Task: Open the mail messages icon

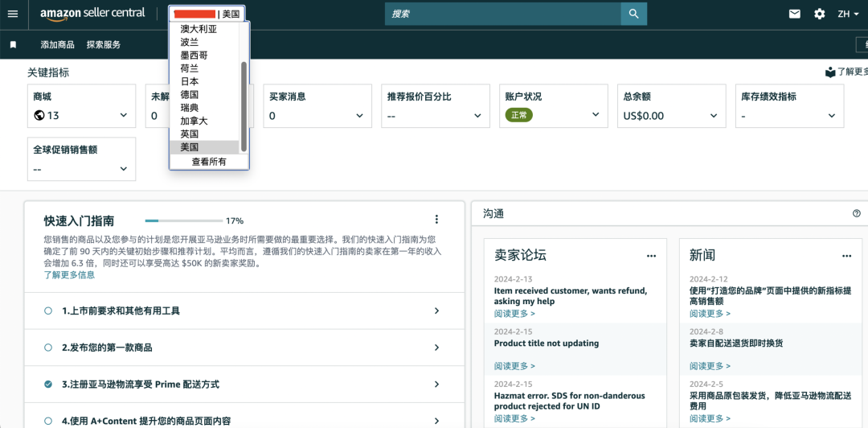Action: (795, 14)
